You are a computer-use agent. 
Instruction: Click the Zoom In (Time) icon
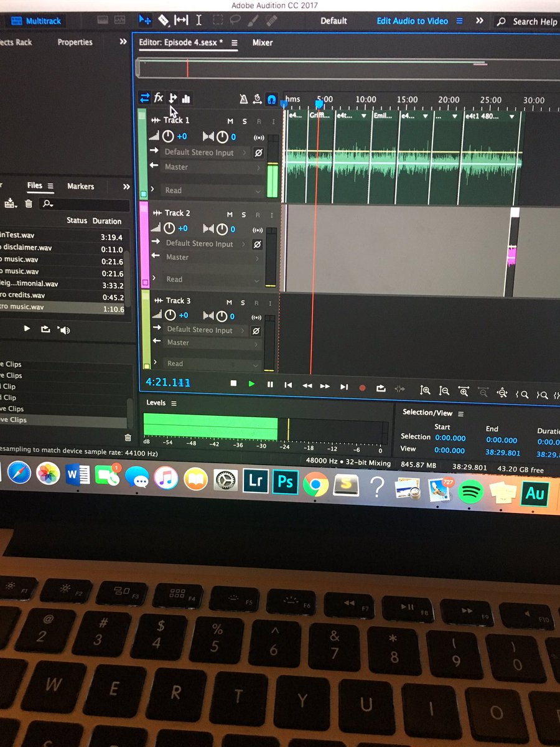tap(464, 392)
